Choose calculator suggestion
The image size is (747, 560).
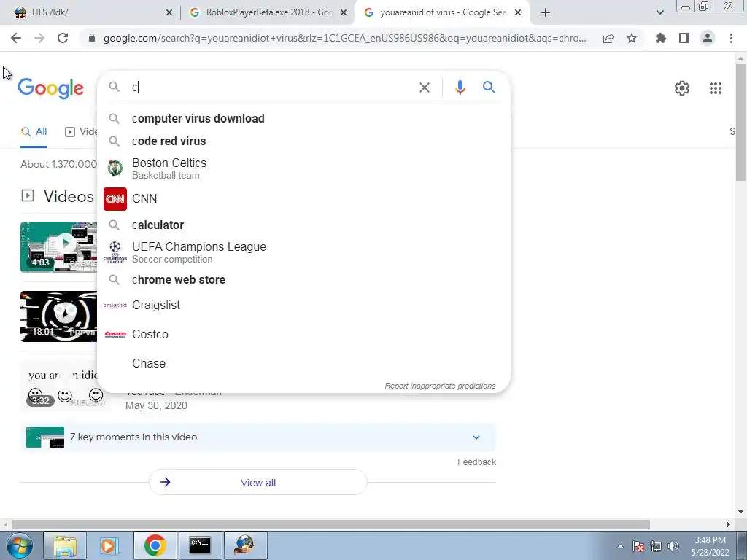pos(303,225)
